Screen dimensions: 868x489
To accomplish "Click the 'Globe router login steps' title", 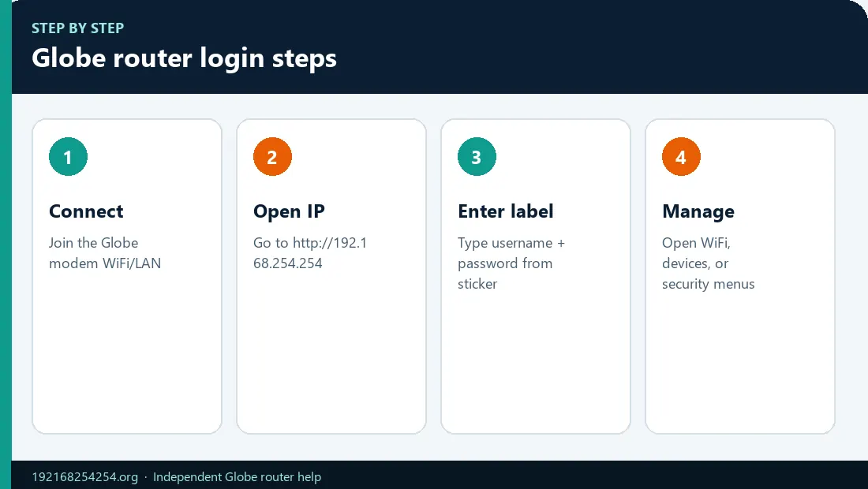I will (x=184, y=58).
